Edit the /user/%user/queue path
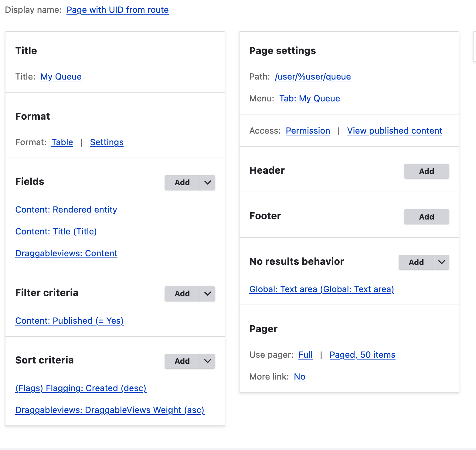The width and height of the screenshot is (476, 450). click(x=313, y=77)
